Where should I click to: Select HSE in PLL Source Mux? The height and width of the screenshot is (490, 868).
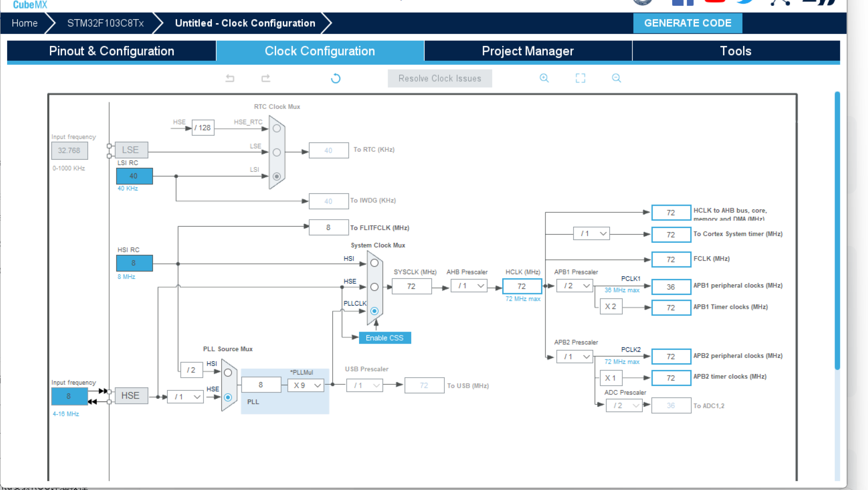[228, 397]
